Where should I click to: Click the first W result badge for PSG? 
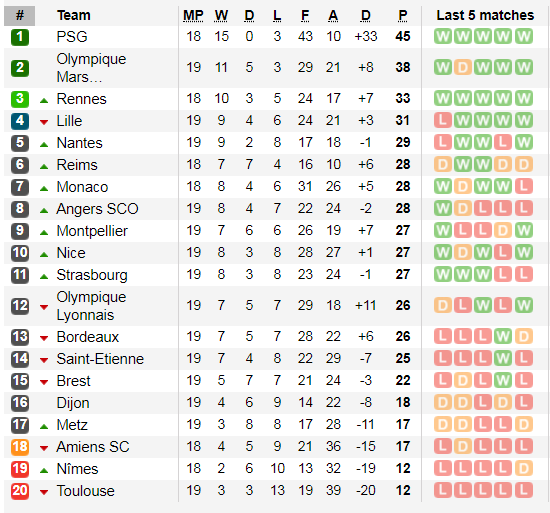click(443, 36)
